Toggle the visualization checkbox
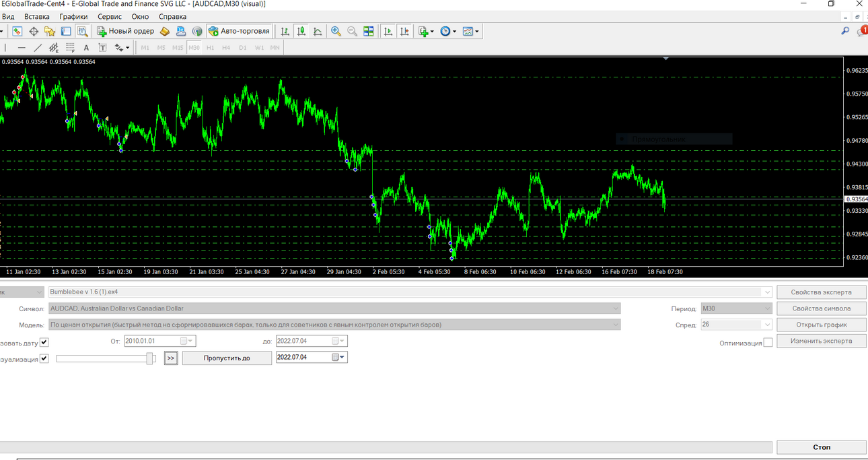This screenshot has height=460, width=868. (x=44, y=358)
